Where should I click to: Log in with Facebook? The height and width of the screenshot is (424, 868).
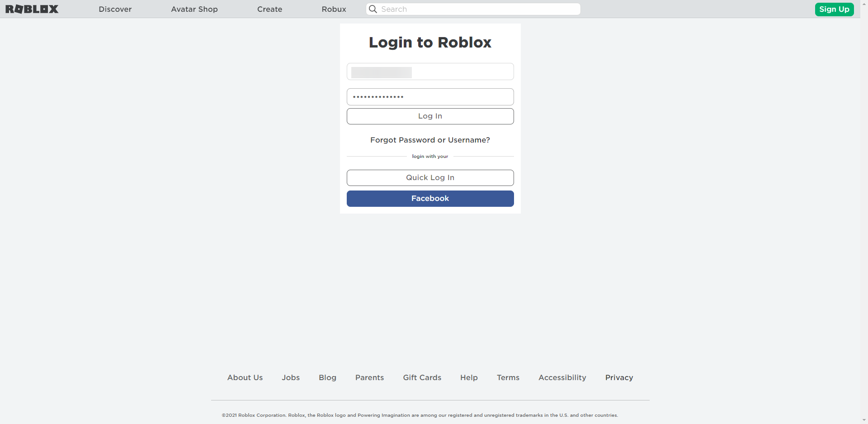(x=430, y=198)
